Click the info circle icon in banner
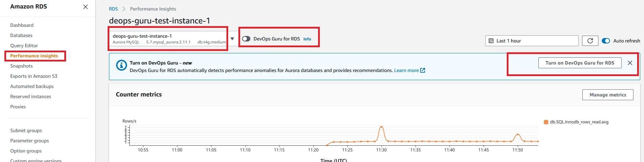 pos(121,65)
